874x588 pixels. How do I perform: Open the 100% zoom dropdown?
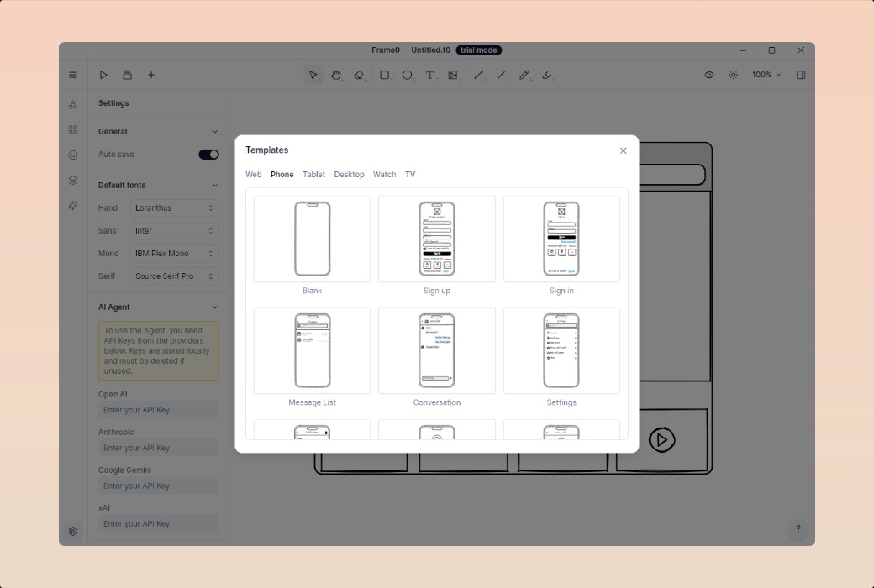[x=766, y=75]
